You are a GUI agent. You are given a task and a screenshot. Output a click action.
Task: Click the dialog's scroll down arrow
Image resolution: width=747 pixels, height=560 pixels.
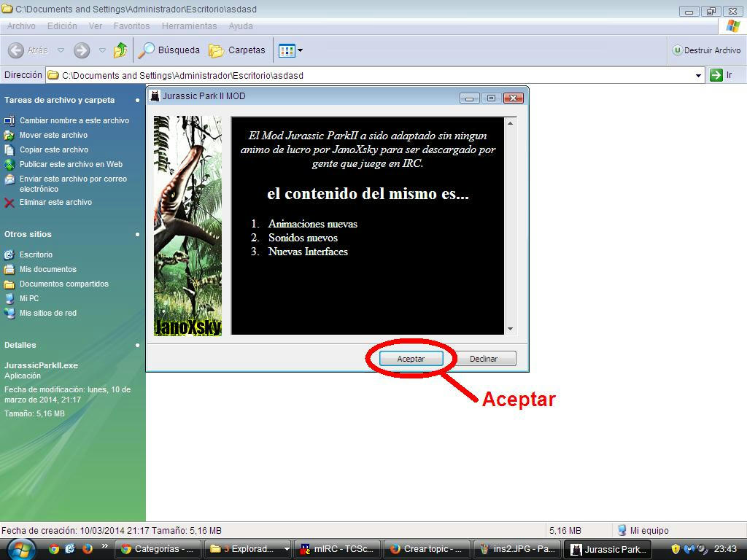pos(510,329)
